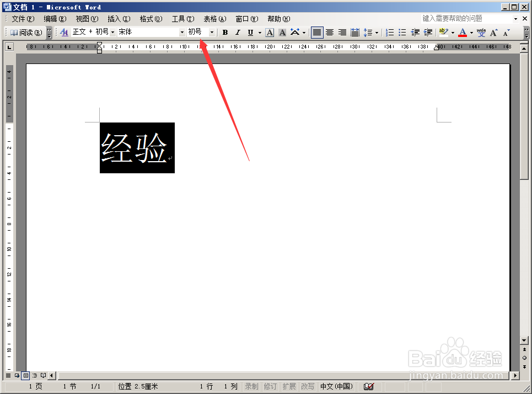Click line spacing icon
Image resolution: width=532 pixels, height=394 pixels.
pyautogui.click(x=368, y=32)
